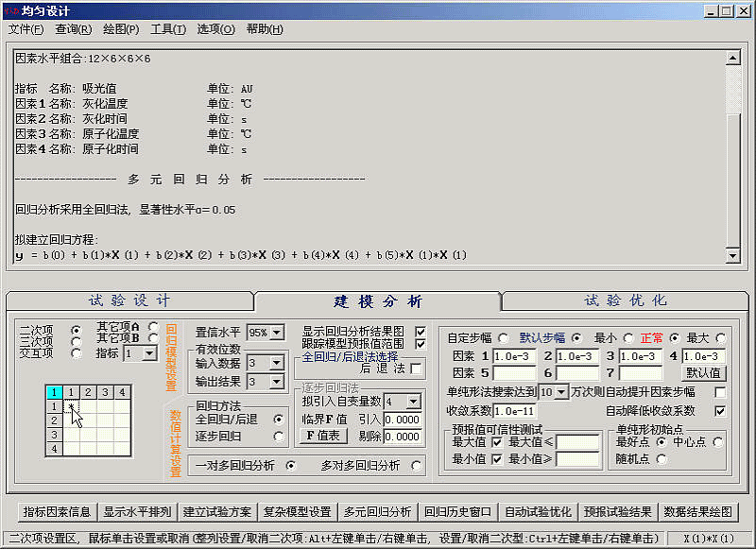
Task: Switch to the 试验优化 tab
Action: [x=626, y=301]
